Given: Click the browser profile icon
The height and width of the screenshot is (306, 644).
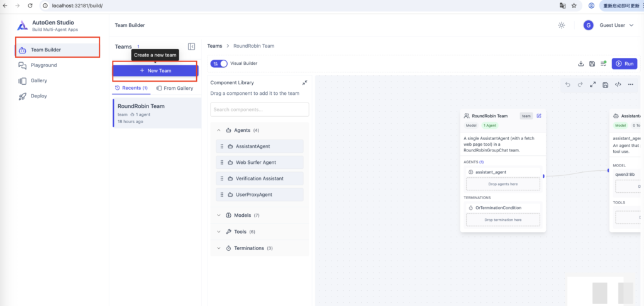Looking at the screenshot, I should point(591,6).
